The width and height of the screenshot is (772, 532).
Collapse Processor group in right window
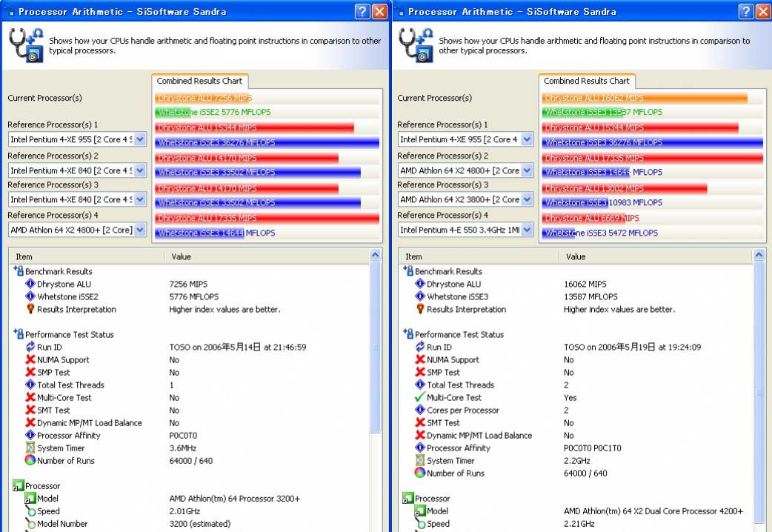(408, 499)
